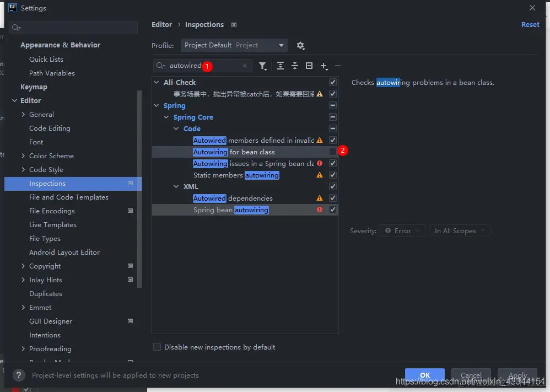Click the filter inspections funnel icon
Image resolution: width=550 pixels, height=392 pixels.
[262, 66]
